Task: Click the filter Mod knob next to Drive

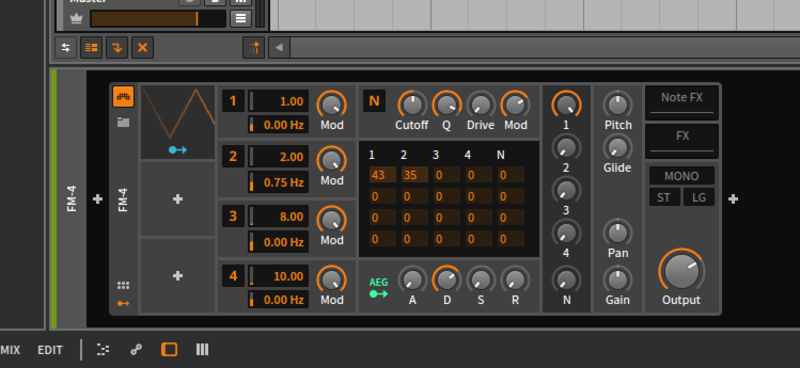Action: (x=515, y=105)
